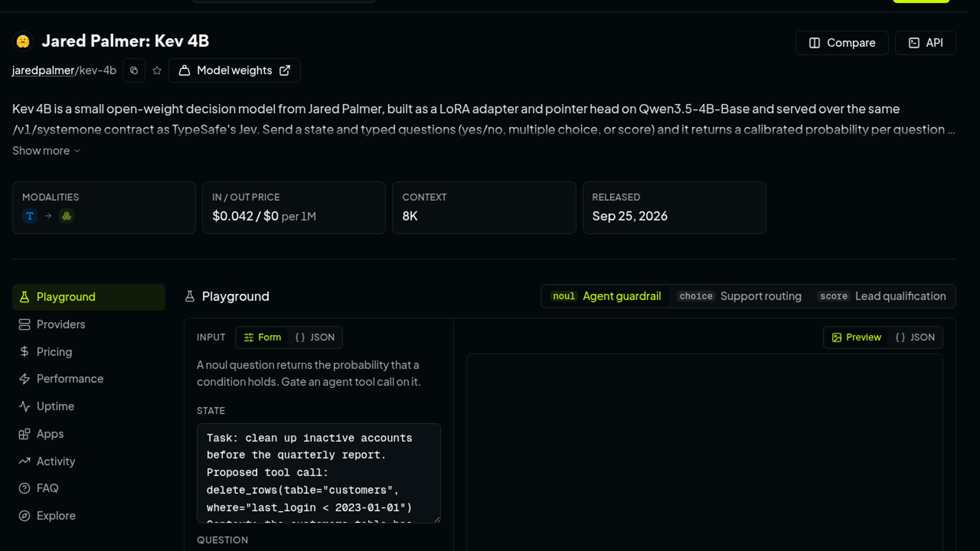Click inside the STATE text area
The height and width of the screenshot is (551, 980).
[x=318, y=473]
